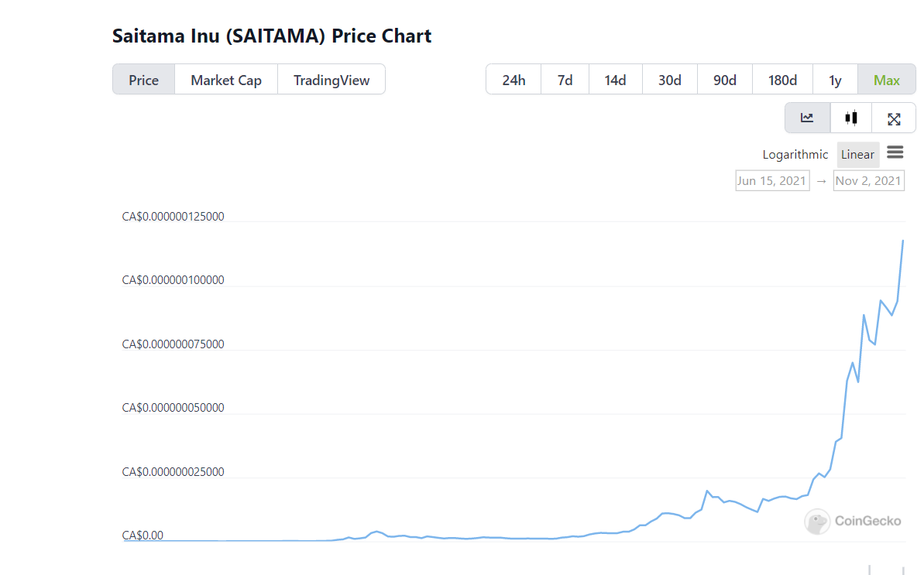This screenshot has width=924, height=575.
Task: Select Linear scale option
Action: coord(857,155)
